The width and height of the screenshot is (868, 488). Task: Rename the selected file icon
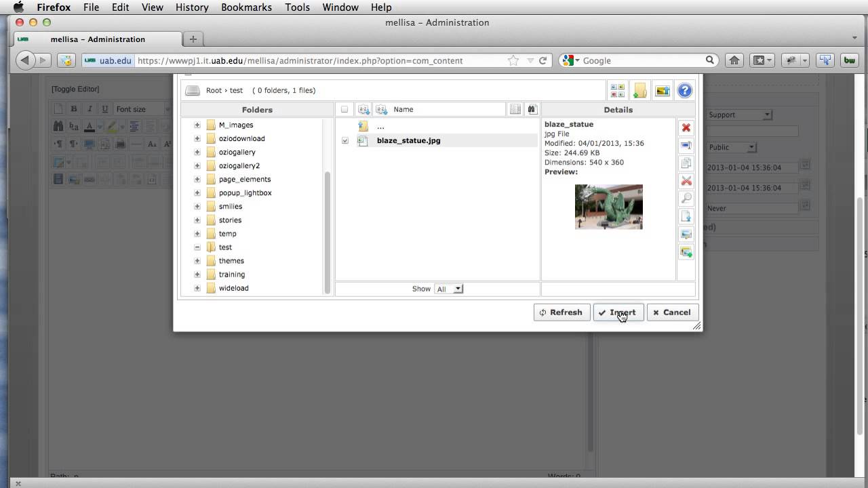[x=686, y=146]
